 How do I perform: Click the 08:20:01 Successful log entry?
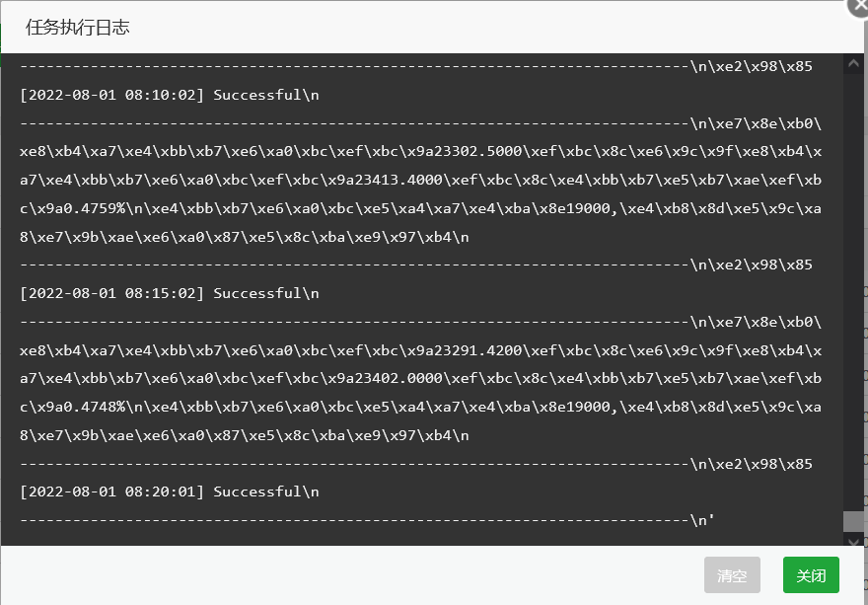(170, 492)
